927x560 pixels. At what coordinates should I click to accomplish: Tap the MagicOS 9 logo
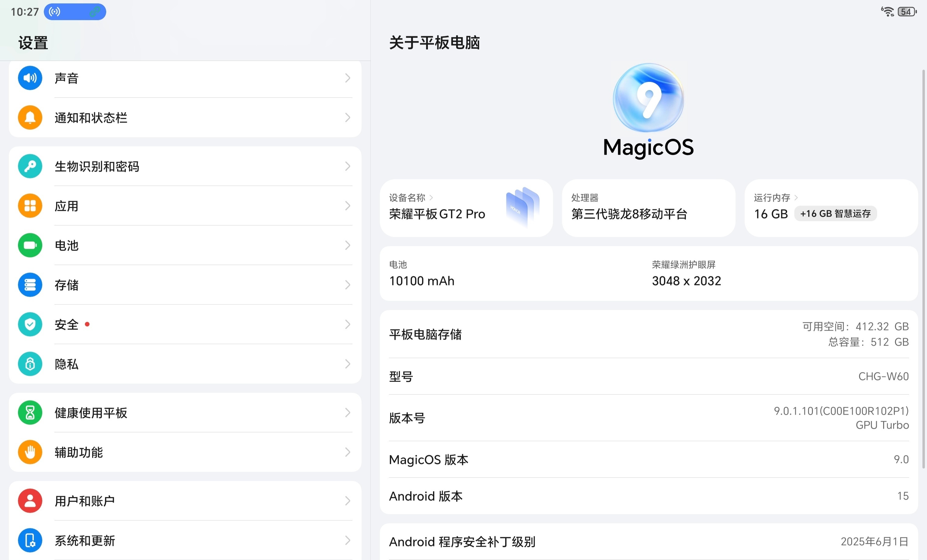click(x=649, y=98)
